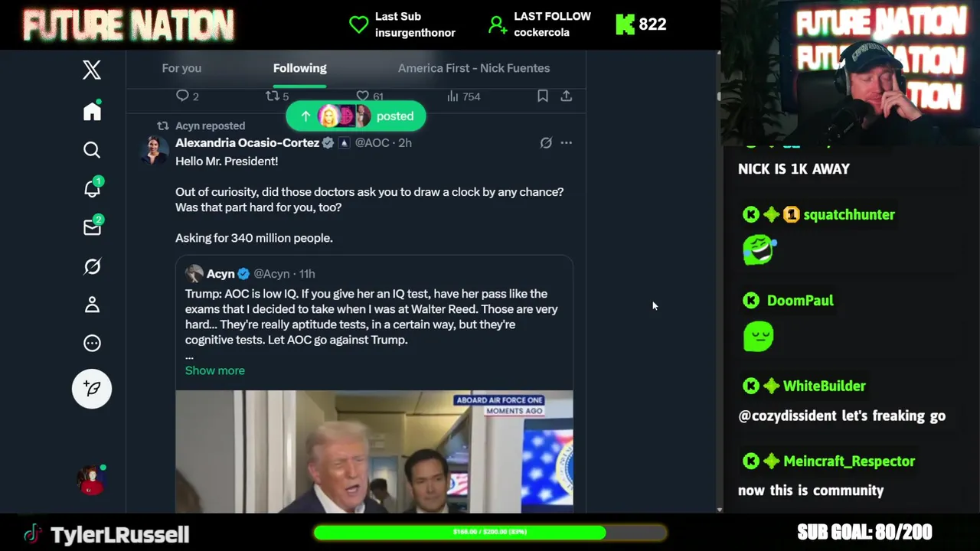This screenshot has width=980, height=551.
Task: Open Messages envelope icon
Action: [x=92, y=227]
